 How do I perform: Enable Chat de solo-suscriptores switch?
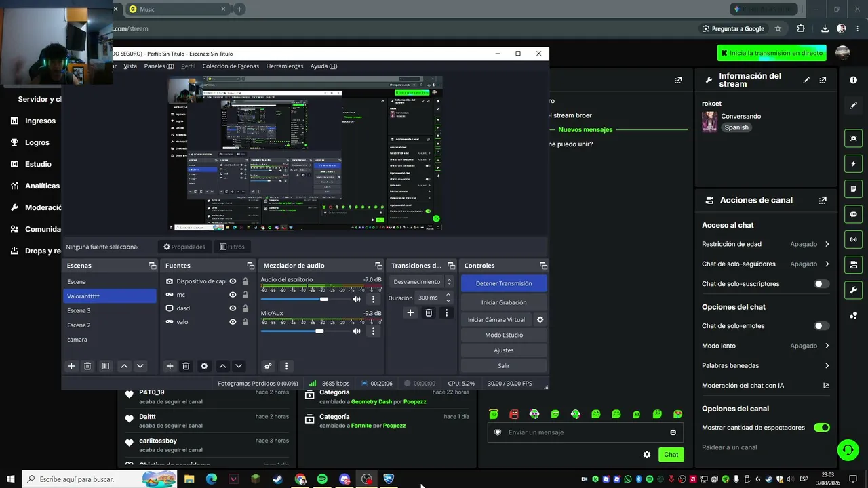[821, 284]
